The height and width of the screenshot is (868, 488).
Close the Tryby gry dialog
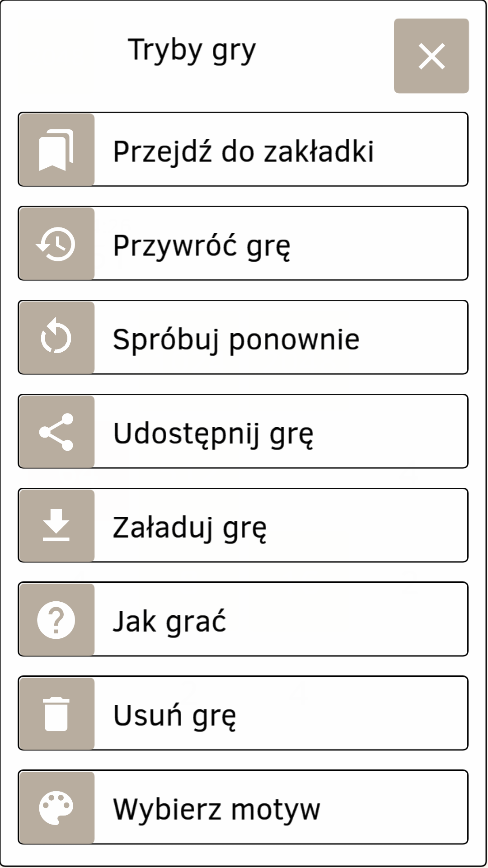[x=431, y=56]
